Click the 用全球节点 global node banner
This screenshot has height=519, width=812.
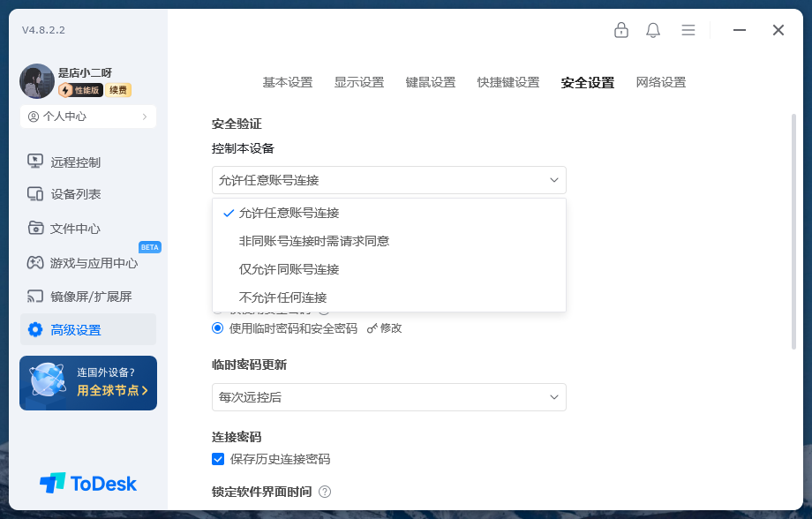coord(88,383)
